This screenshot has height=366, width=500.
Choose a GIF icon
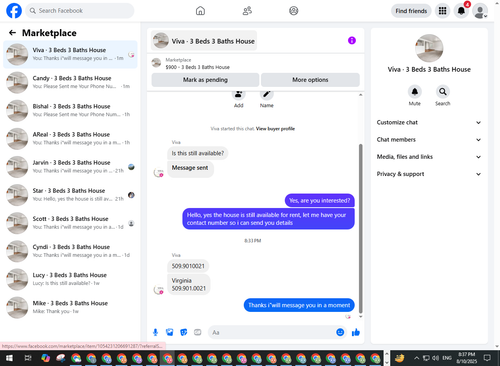point(198,332)
